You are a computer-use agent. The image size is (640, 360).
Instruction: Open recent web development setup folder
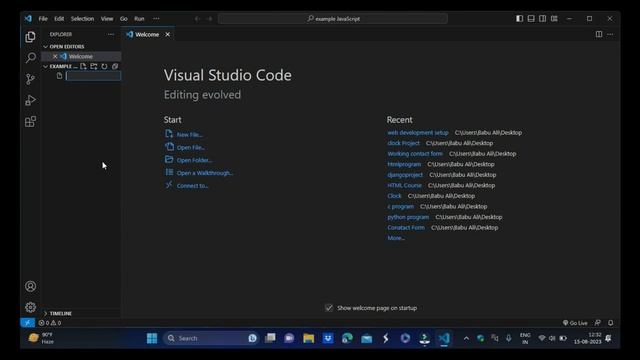click(418, 133)
